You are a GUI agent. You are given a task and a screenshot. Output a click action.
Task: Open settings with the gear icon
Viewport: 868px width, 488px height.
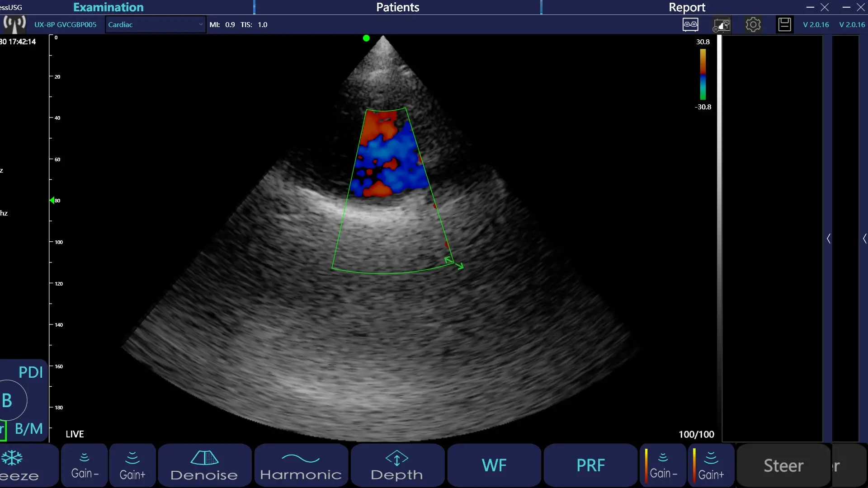click(753, 24)
